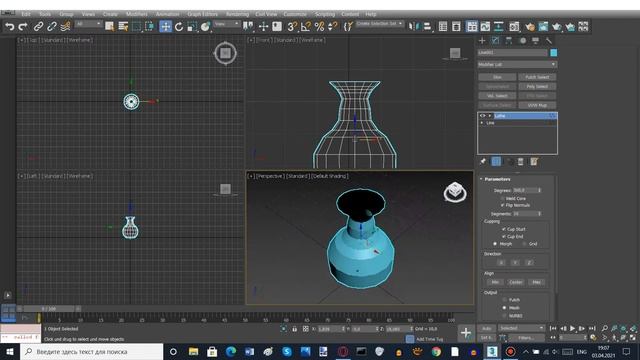Image resolution: width=640 pixels, height=360 pixels.
Task: Select the Link tool icon
Action: point(38,27)
